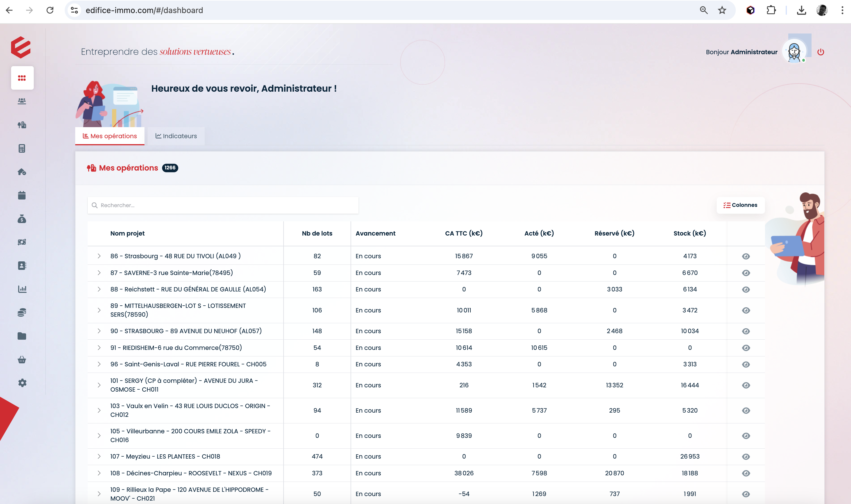Click the red Edifice logo
The height and width of the screenshot is (504, 851).
(21, 47)
